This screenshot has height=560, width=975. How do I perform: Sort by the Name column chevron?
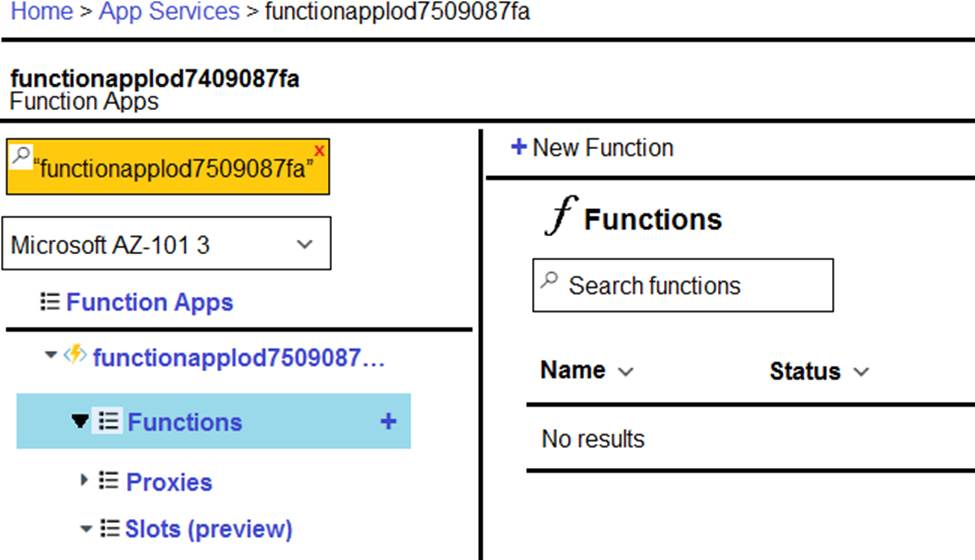(x=626, y=371)
